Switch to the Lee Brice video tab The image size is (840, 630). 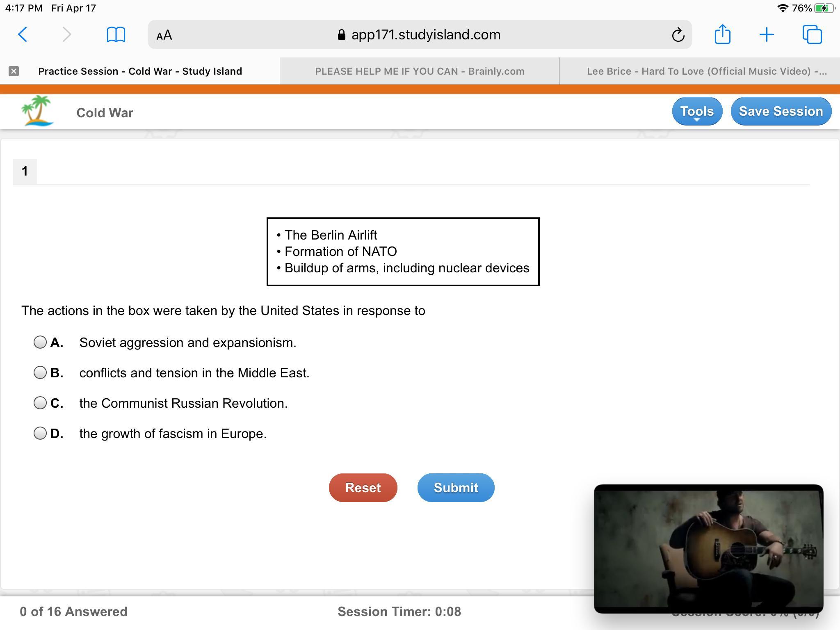tap(706, 71)
